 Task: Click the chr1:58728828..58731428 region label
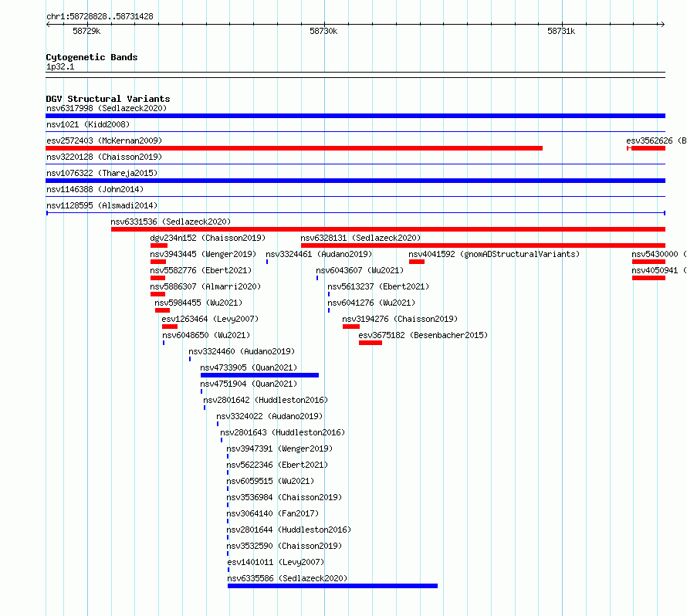pos(100,16)
